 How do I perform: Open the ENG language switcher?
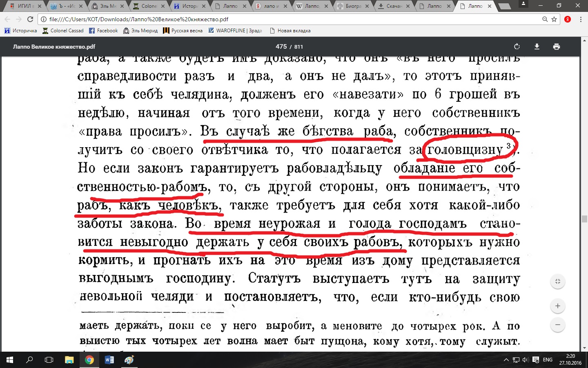548,360
